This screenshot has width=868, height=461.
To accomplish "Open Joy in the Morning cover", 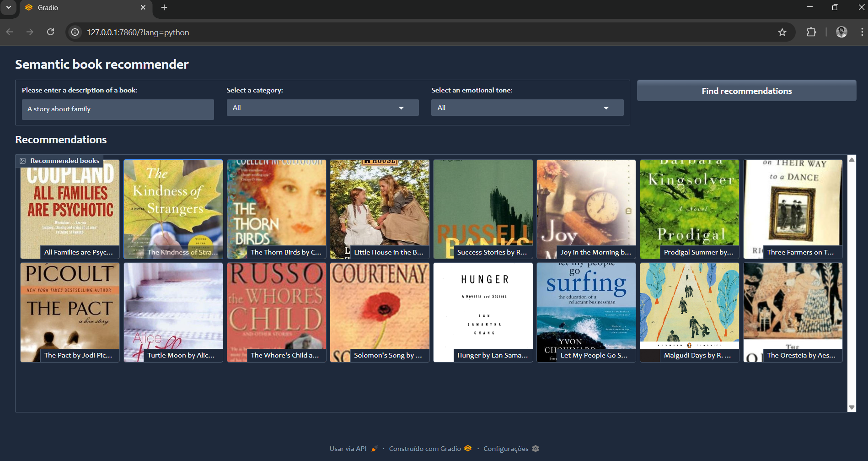I will (x=586, y=209).
